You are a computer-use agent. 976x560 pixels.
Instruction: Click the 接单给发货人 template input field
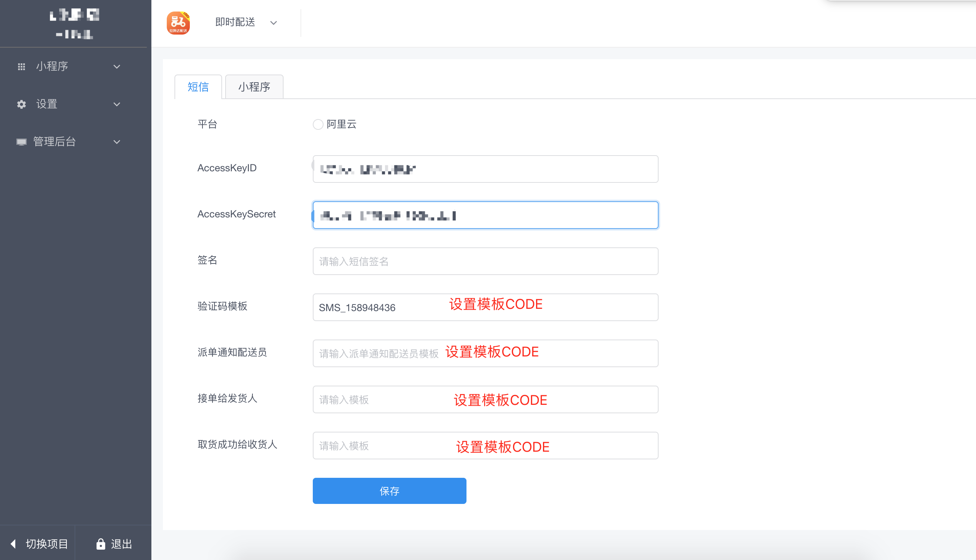[x=485, y=399]
